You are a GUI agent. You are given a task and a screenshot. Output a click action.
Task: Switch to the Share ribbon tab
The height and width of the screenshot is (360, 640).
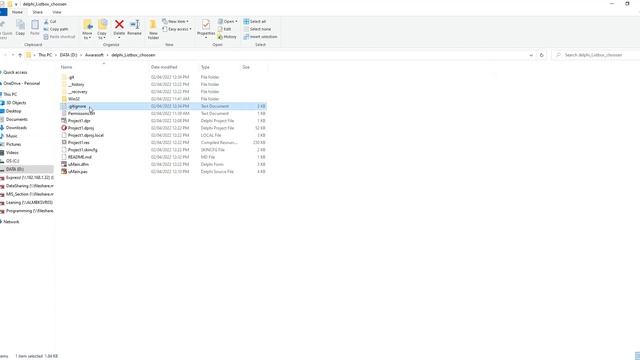tap(38, 12)
